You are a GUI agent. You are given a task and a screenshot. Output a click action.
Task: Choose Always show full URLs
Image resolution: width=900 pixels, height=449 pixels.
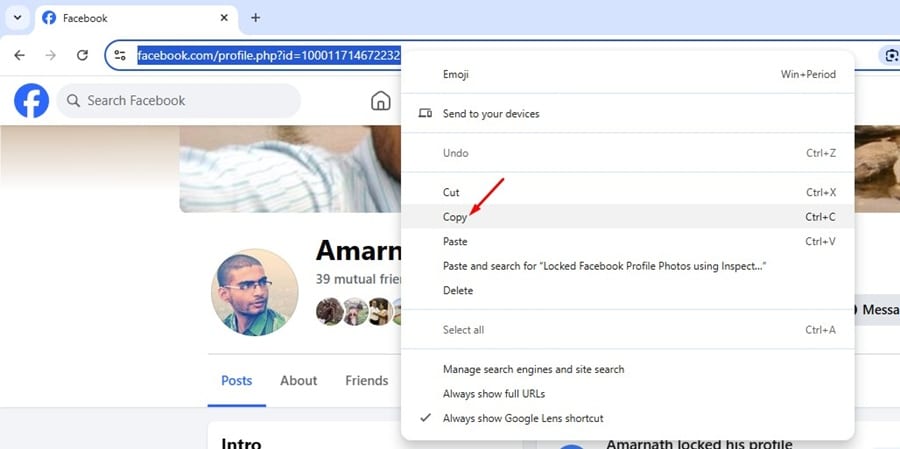(x=627, y=394)
